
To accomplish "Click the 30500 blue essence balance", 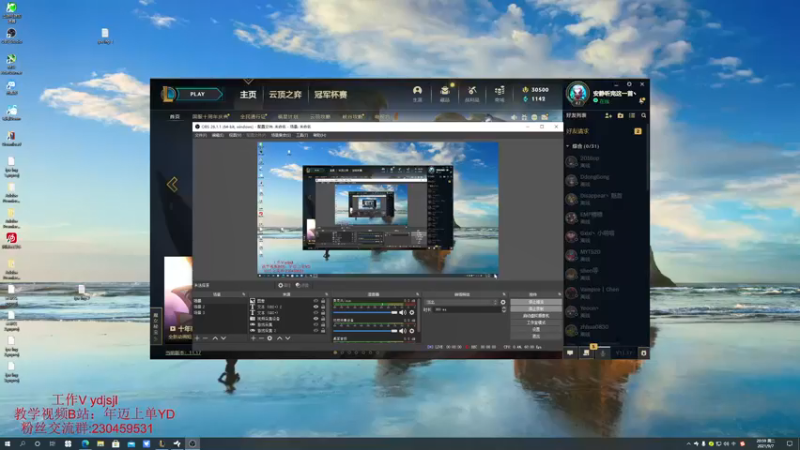I will pyautogui.click(x=535, y=90).
